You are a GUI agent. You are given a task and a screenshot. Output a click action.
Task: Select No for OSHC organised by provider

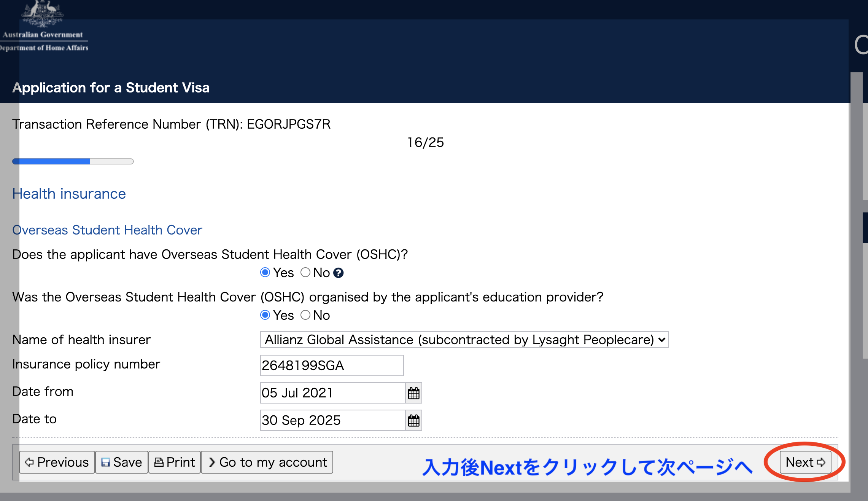pos(305,315)
